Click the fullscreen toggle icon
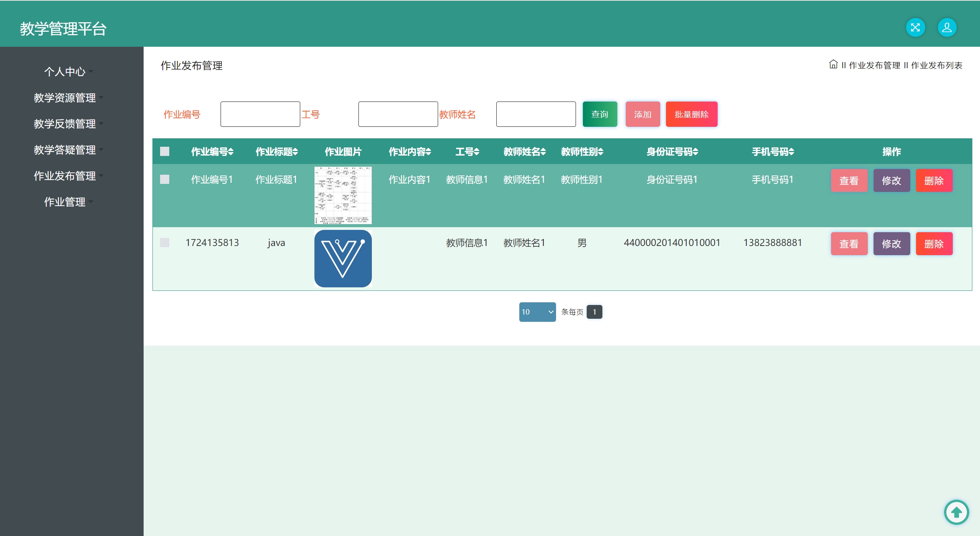This screenshot has width=980, height=536. (915, 28)
